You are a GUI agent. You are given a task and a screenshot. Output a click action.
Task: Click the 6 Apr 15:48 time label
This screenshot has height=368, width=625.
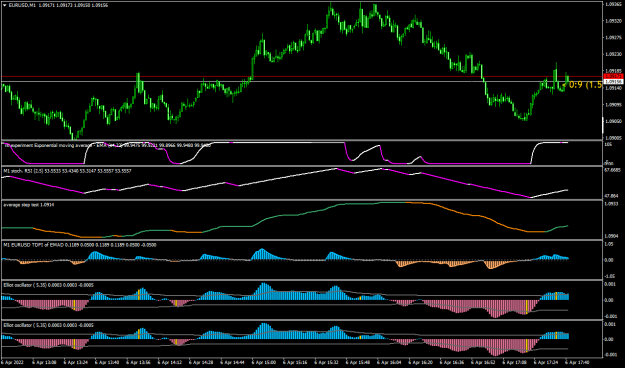(358, 362)
